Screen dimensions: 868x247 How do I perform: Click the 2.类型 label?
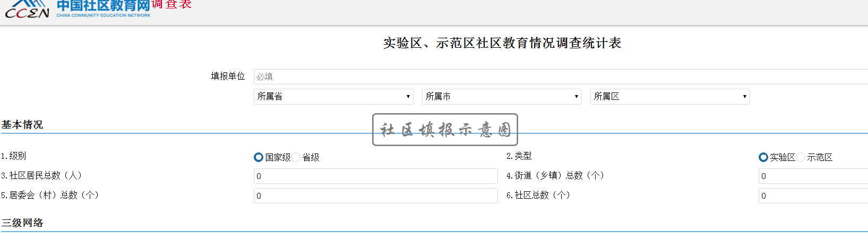point(519,156)
